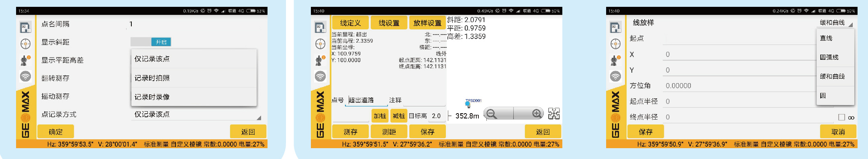Choose 记录时录像 from the popup list

194,97
